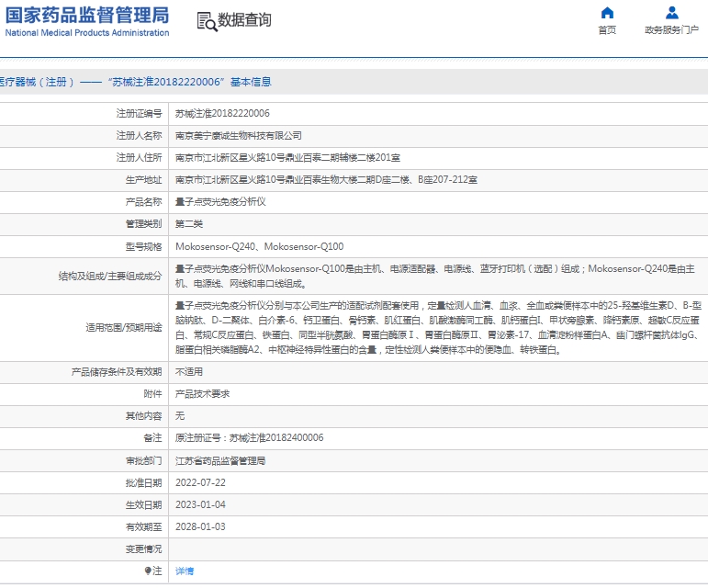Click the 第二类 management category value
Screen dimensions: 708x588
pos(189,224)
